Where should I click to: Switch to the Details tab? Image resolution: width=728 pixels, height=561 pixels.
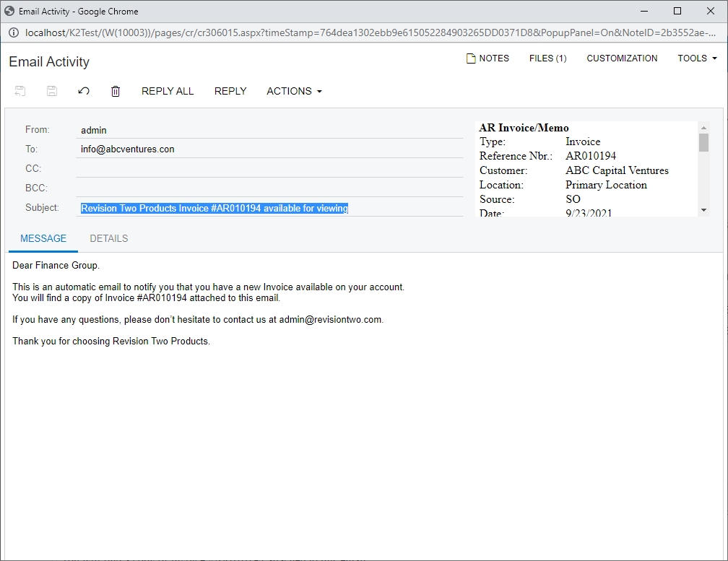pyautogui.click(x=108, y=238)
